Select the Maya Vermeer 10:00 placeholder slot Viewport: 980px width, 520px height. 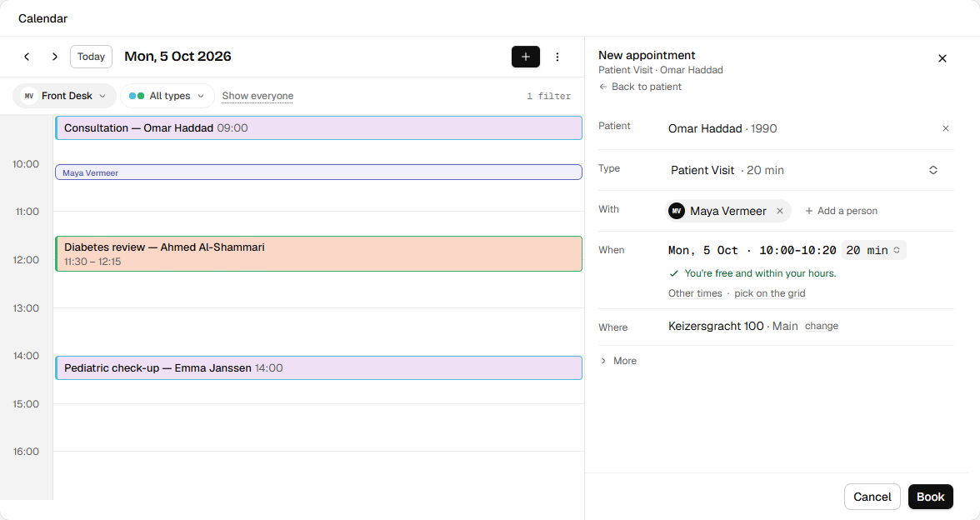coord(318,172)
